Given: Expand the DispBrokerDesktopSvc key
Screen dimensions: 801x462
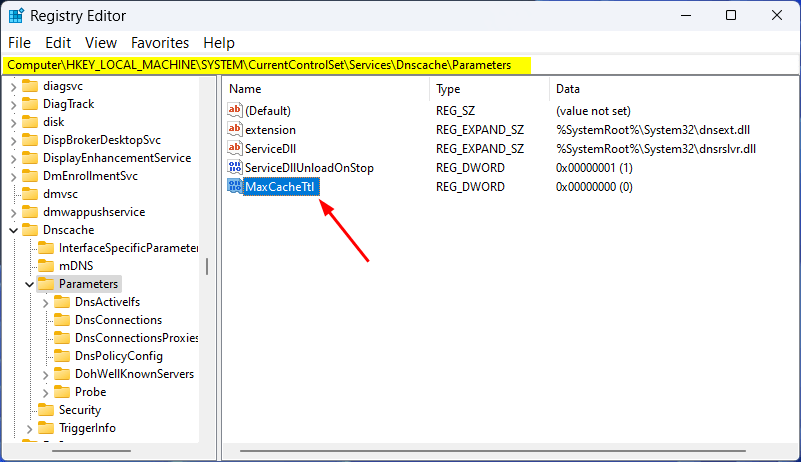Looking at the screenshot, I should (x=14, y=141).
